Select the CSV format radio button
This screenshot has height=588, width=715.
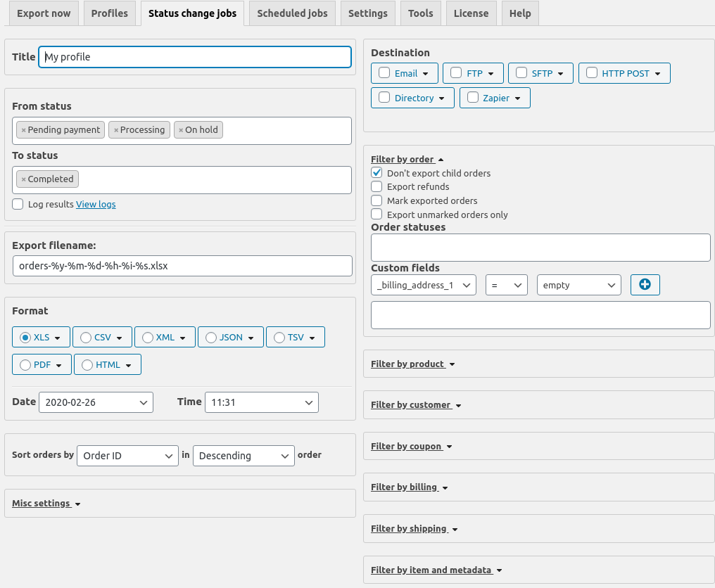coord(86,338)
